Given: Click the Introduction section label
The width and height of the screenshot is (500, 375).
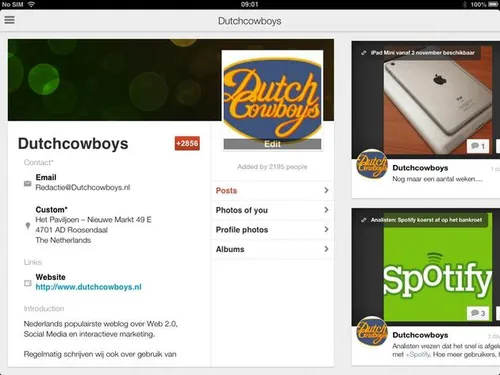Looking at the screenshot, I should [x=44, y=309].
